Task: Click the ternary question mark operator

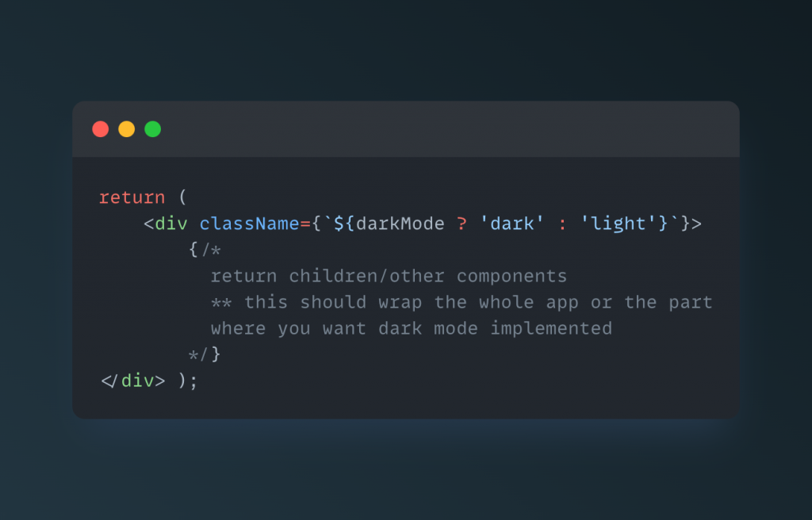Action: [462, 224]
